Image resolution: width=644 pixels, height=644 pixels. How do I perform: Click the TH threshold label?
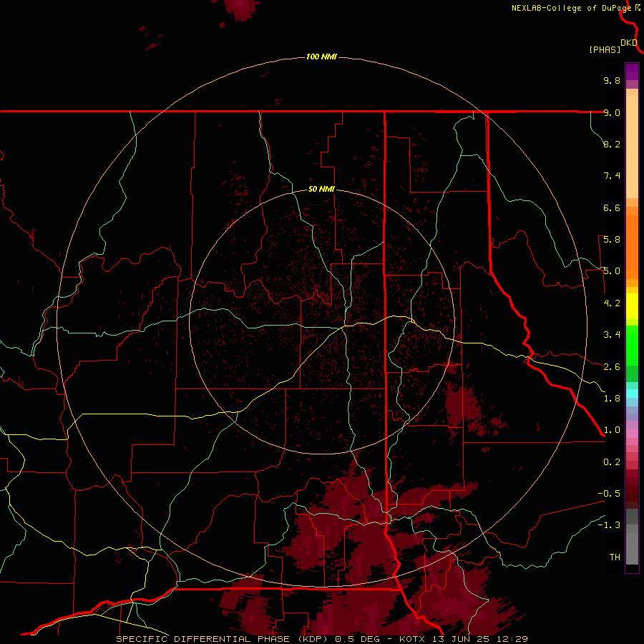click(x=615, y=557)
